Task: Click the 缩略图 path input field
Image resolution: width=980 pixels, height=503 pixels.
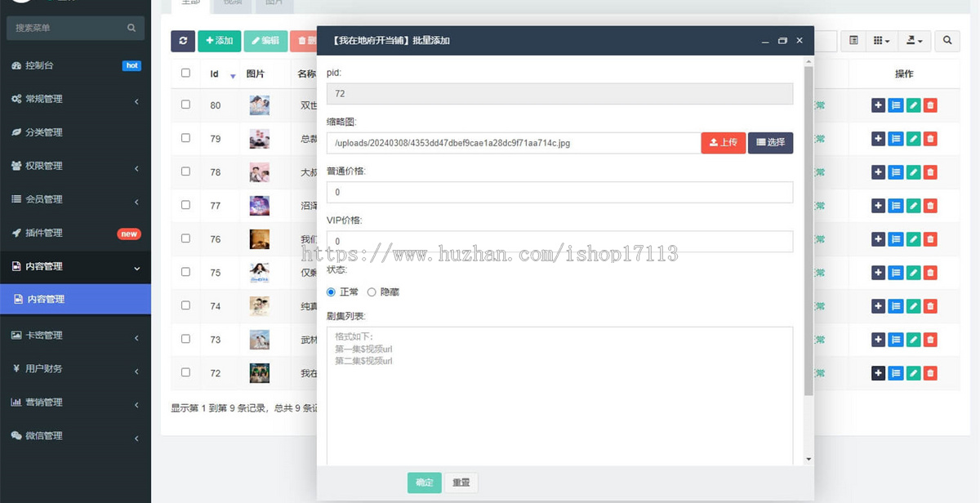Action: [513, 143]
